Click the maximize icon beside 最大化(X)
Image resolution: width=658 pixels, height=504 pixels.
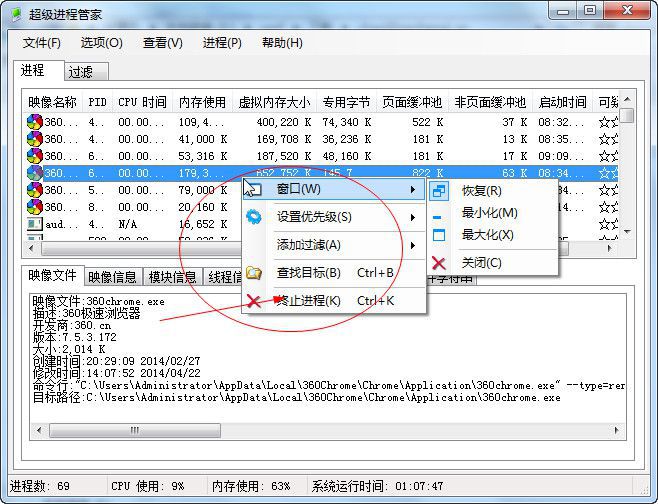click(439, 235)
